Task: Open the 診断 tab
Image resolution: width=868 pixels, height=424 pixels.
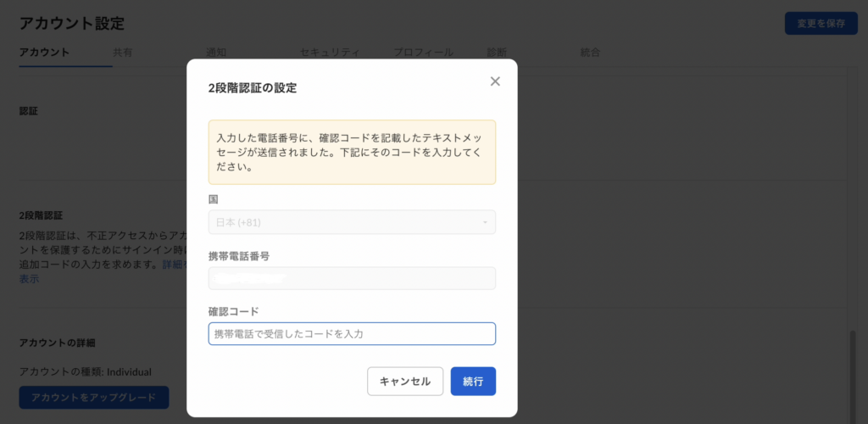Action: pyautogui.click(x=497, y=53)
